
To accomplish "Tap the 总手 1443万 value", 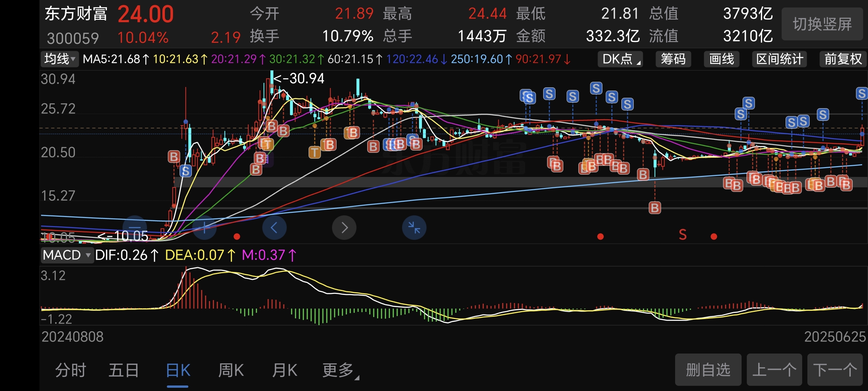I will 482,36.
